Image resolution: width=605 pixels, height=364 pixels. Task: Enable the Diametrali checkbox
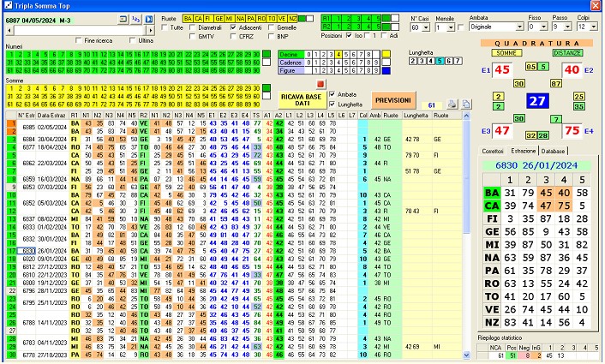pyautogui.click(x=192, y=27)
